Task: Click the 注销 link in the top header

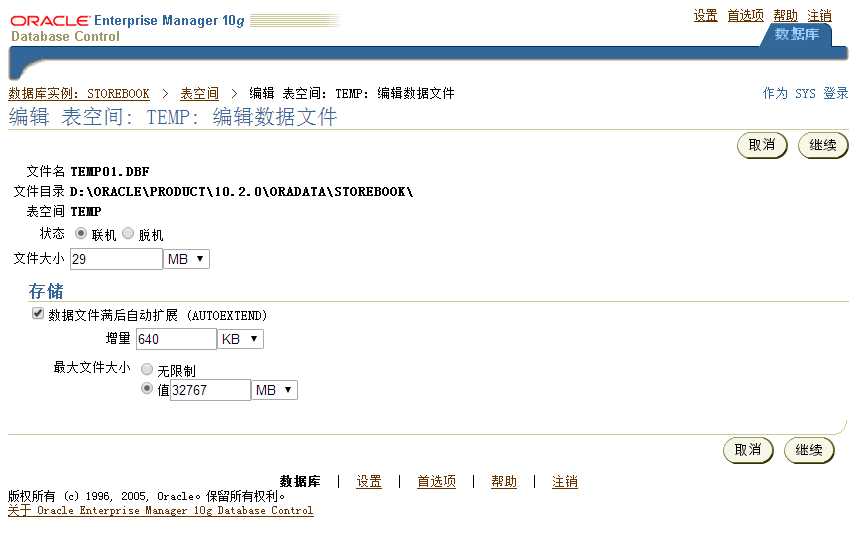Action: [819, 16]
